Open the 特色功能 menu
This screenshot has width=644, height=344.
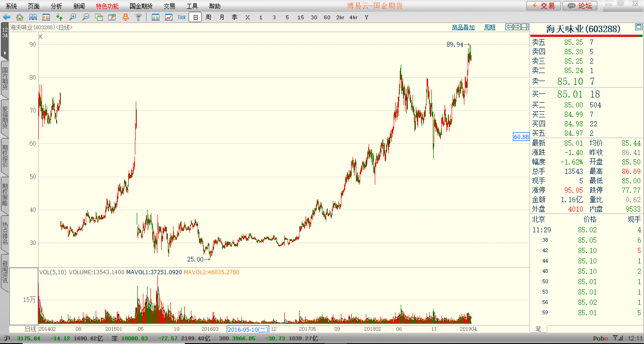(107, 6)
